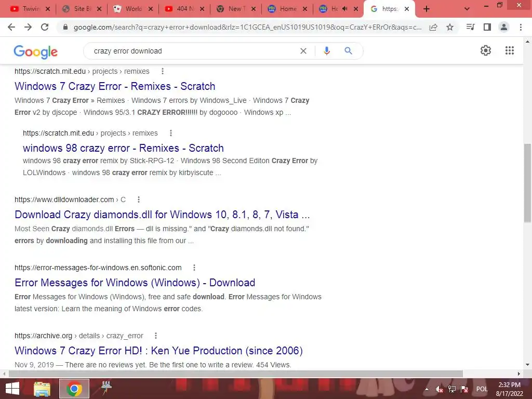
Task: Start voice search with microphone icon
Action: pos(327,51)
